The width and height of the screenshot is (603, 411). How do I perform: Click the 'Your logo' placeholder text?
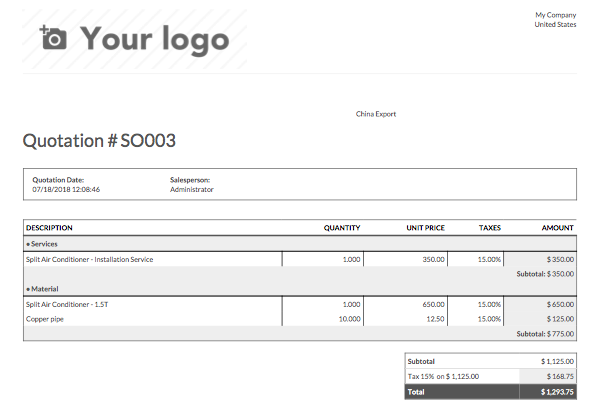(155, 40)
